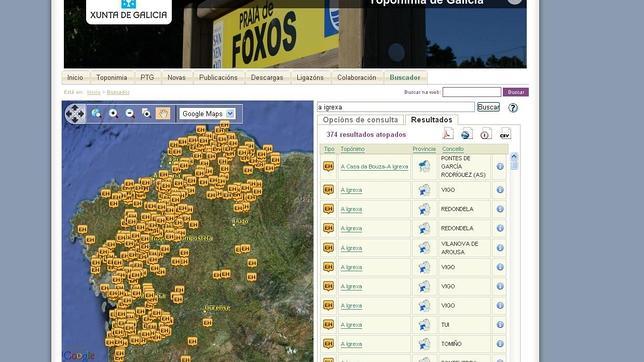Click the results list scrollbar up arrow

pos(514,157)
